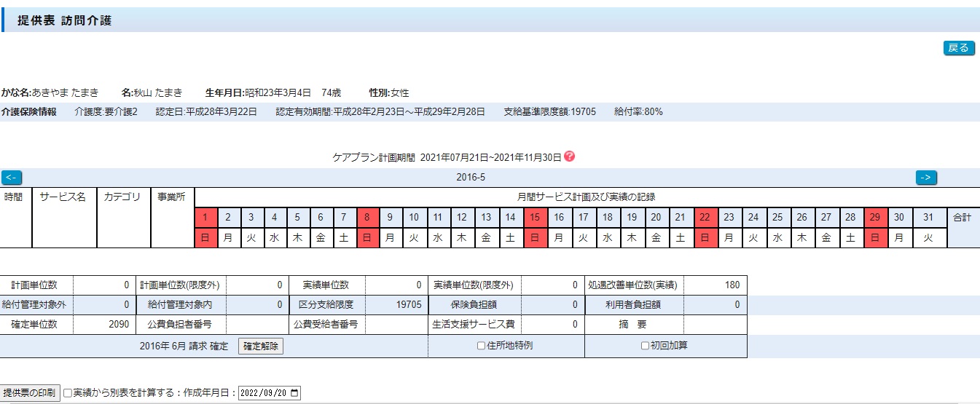Click the カテゴリ column header
This screenshot has height=404, width=980.
[122, 197]
